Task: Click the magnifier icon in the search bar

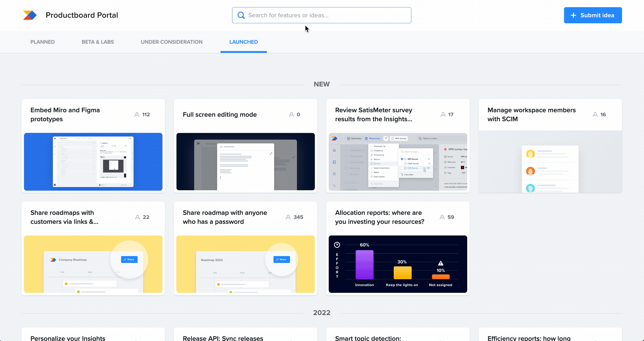Action: tap(241, 15)
